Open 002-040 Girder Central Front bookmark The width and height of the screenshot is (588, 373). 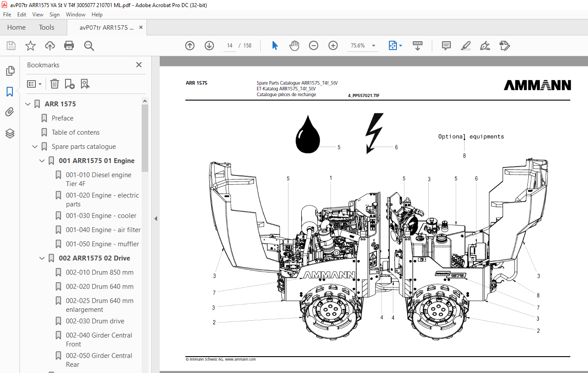pos(99,340)
